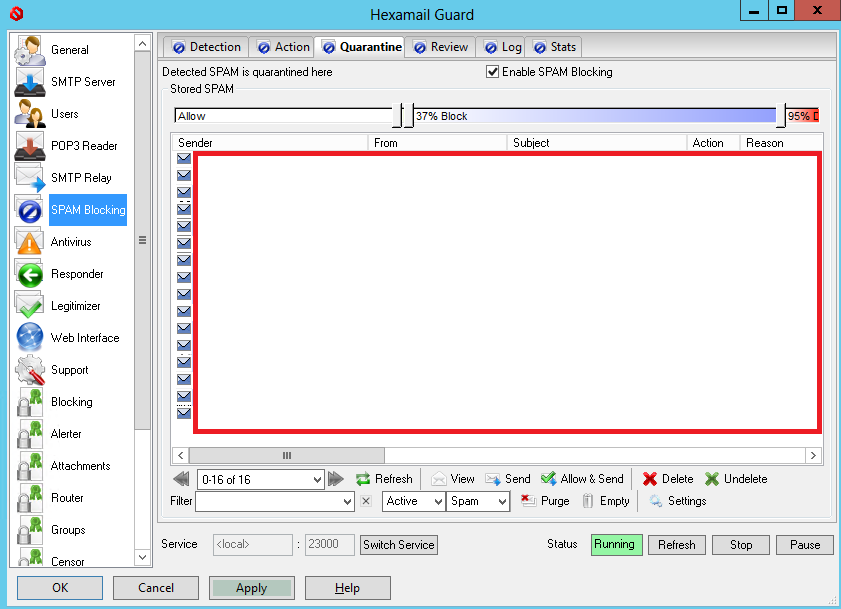The image size is (841, 609).
Task: Click the 95% threshold slider handle
Action: tap(781, 115)
